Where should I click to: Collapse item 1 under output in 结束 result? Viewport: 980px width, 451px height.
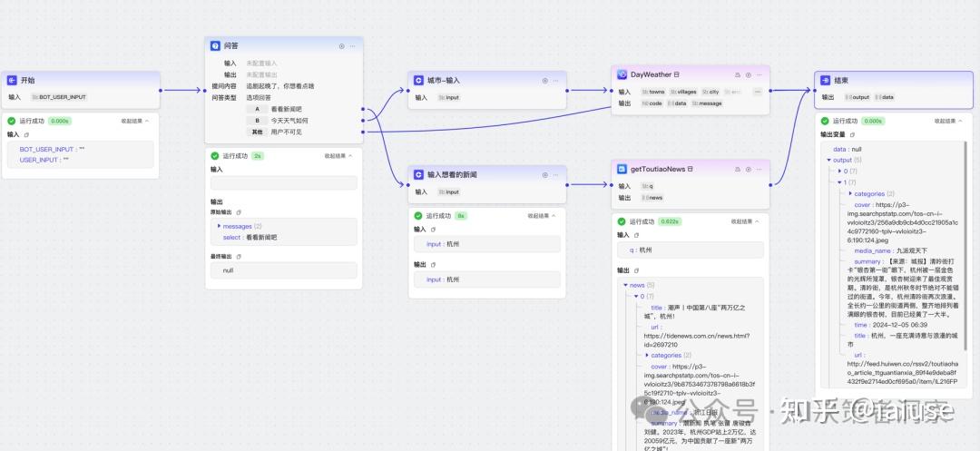pyautogui.click(x=840, y=182)
